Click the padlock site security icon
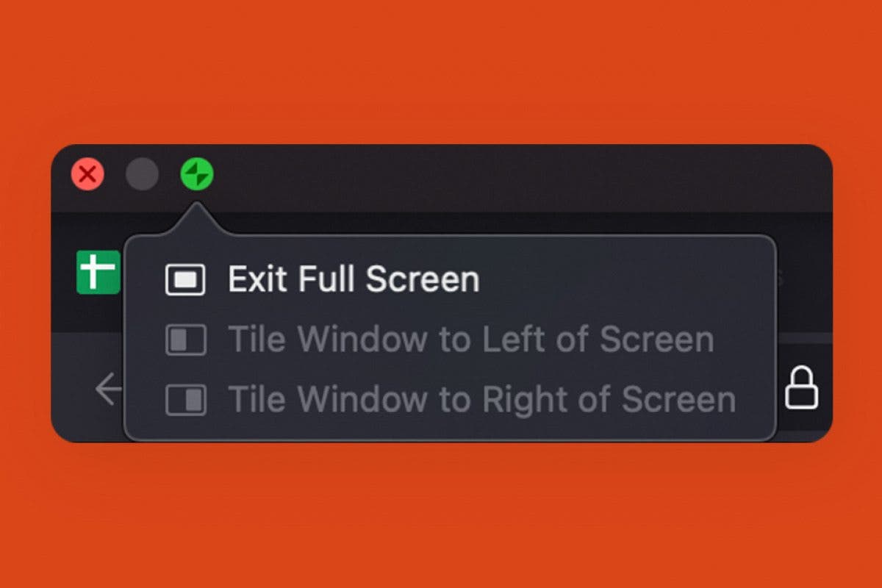Image resolution: width=882 pixels, height=588 pixels. pos(801,389)
